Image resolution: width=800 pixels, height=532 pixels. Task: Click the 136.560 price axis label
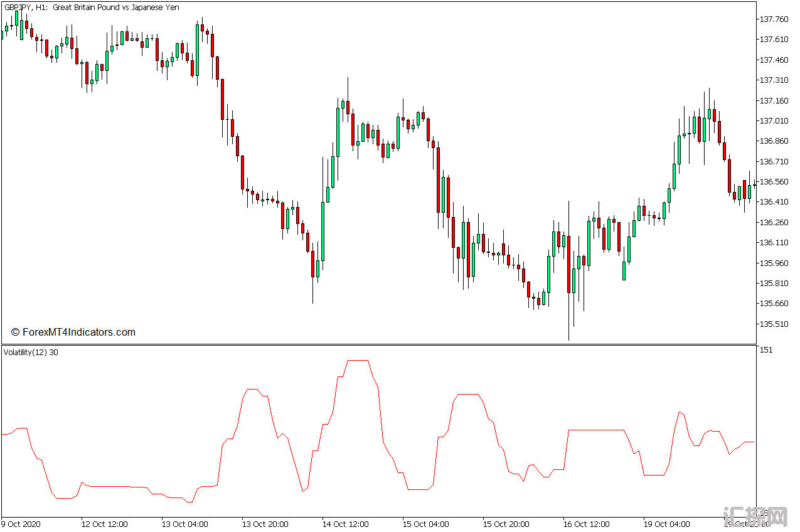(774, 182)
